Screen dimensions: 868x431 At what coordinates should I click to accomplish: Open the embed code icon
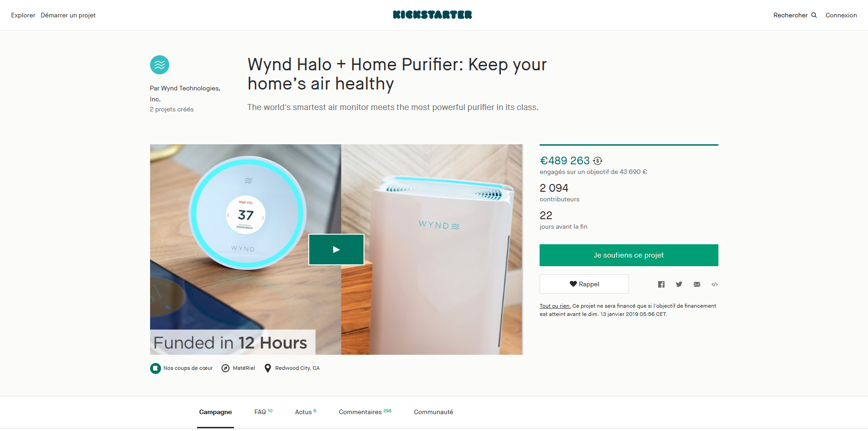[714, 284]
